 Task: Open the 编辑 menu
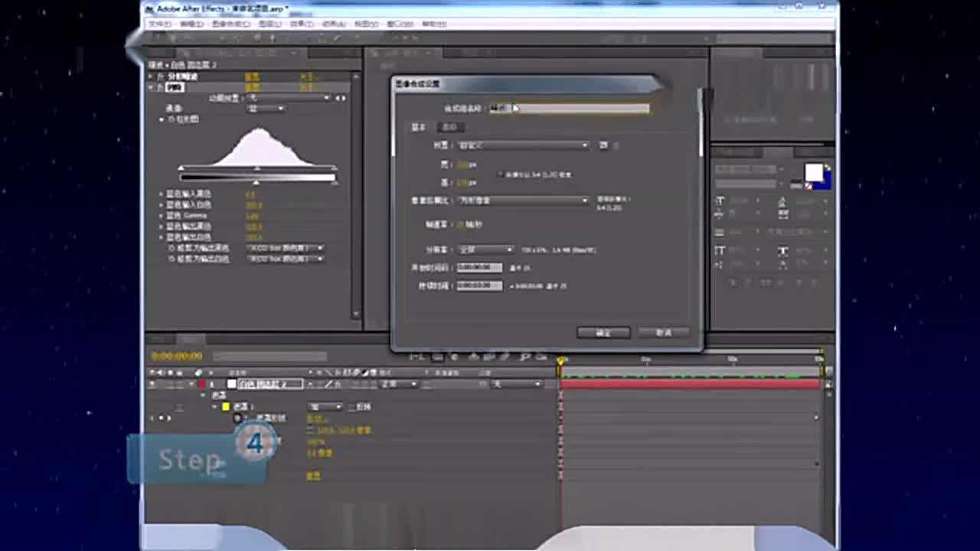[191, 24]
